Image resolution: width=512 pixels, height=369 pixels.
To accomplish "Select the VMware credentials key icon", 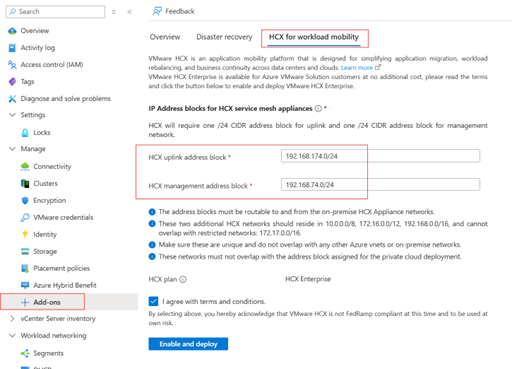I will [x=25, y=217].
